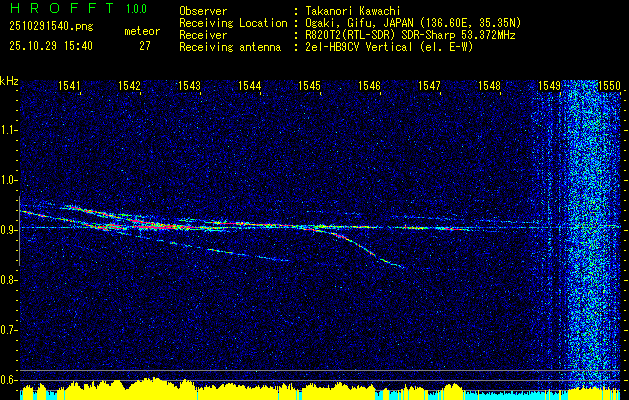The height and width of the screenshot is (400, 629).
Task: Click the 1543 time marker
Action: [189, 85]
